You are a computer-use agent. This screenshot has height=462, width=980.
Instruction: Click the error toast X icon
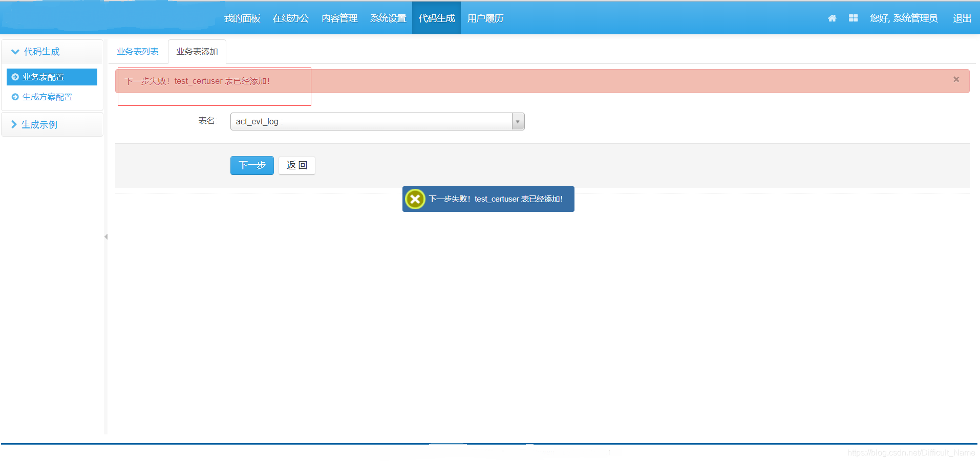[415, 199]
